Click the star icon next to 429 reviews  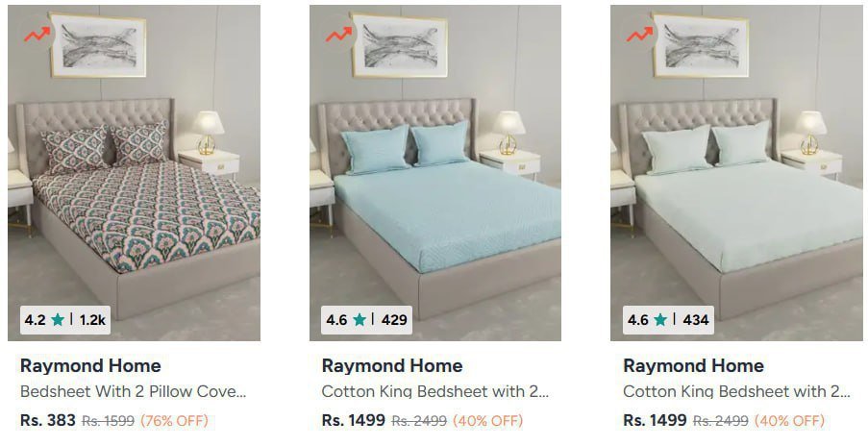click(360, 320)
